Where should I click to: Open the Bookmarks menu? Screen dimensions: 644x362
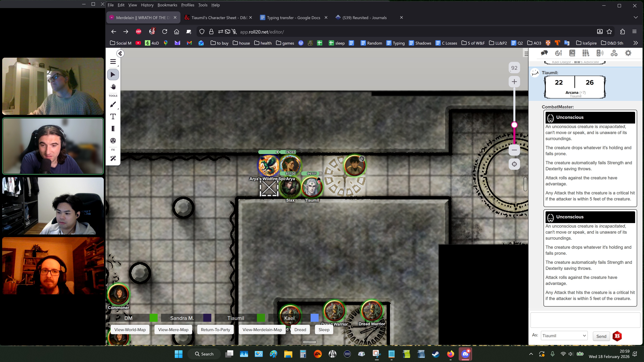point(167,5)
